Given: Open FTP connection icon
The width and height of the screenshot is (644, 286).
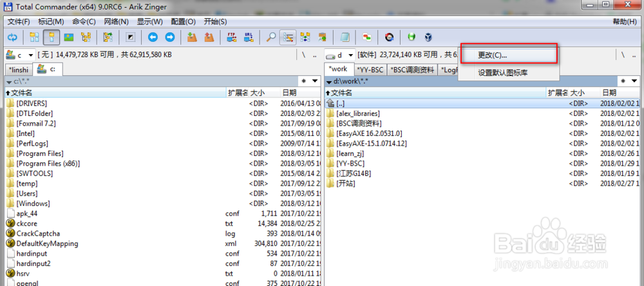Looking at the screenshot, I should click(x=232, y=38).
